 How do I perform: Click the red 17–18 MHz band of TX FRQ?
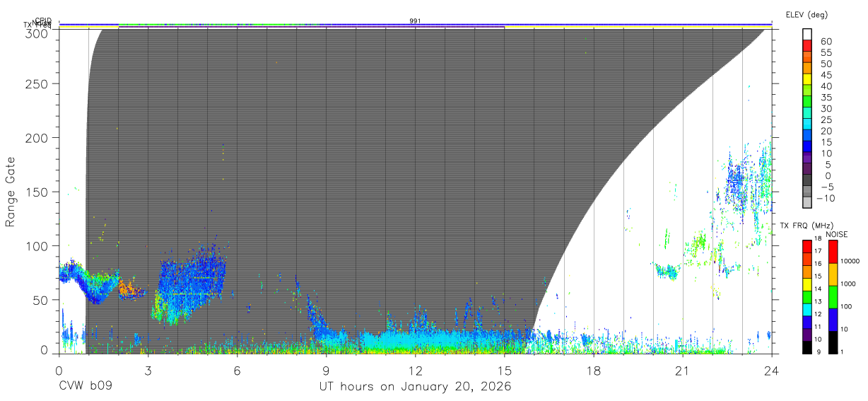[x=807, y=245]
